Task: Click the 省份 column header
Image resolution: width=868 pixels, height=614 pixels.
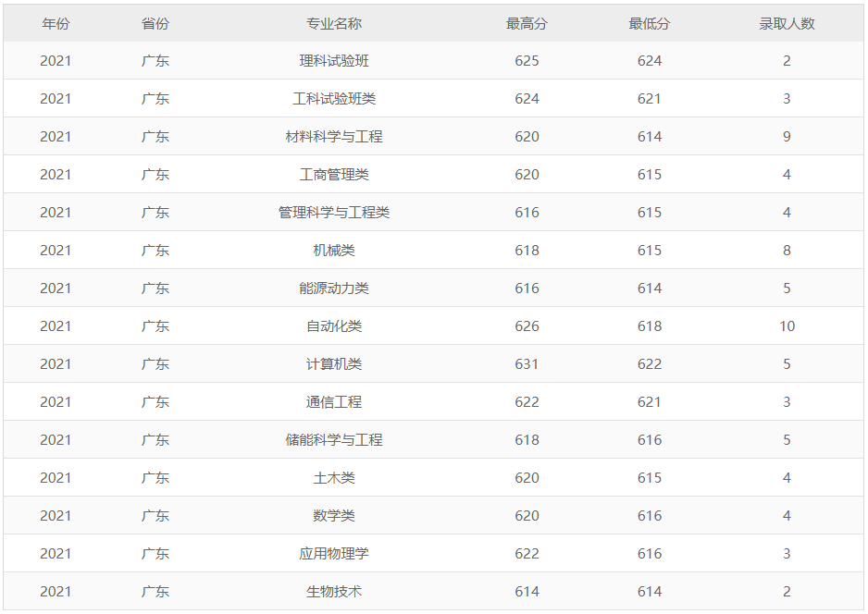Action: (155, 23)
